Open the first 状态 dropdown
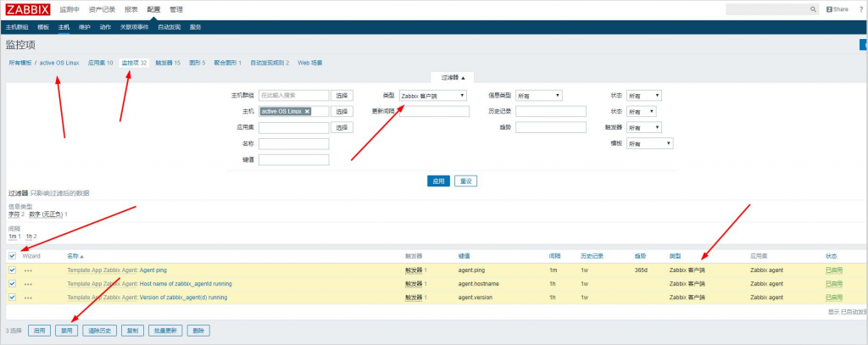The height and width of the screenshot is (345, 868). [644, 96]
